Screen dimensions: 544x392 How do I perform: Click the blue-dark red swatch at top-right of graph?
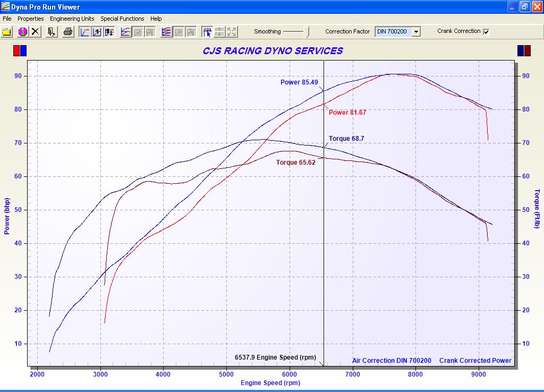tap(524, 51)
